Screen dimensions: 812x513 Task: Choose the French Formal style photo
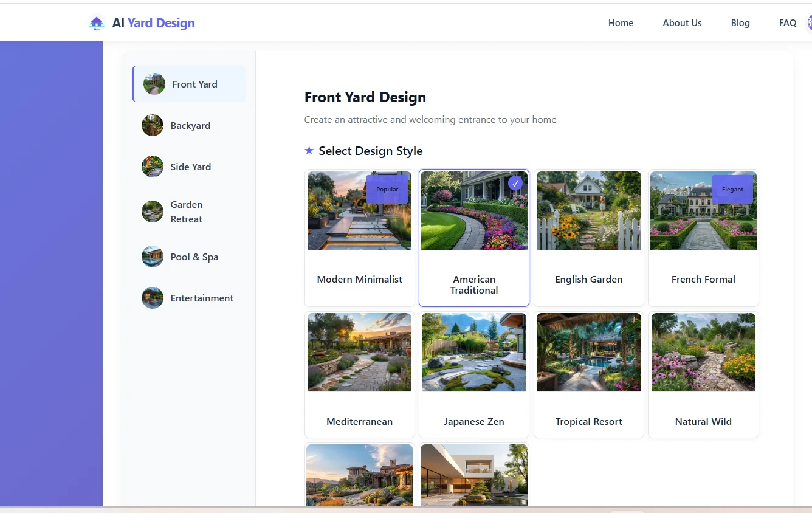(703, 210)
